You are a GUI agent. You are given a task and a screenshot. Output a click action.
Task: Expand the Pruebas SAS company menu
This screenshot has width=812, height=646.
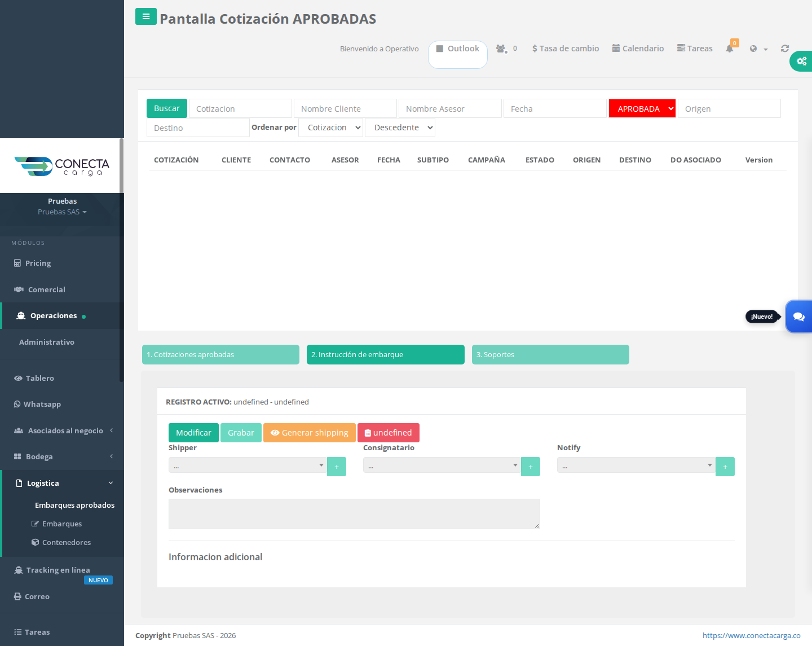pyautogui.click(x=62, y=212)
